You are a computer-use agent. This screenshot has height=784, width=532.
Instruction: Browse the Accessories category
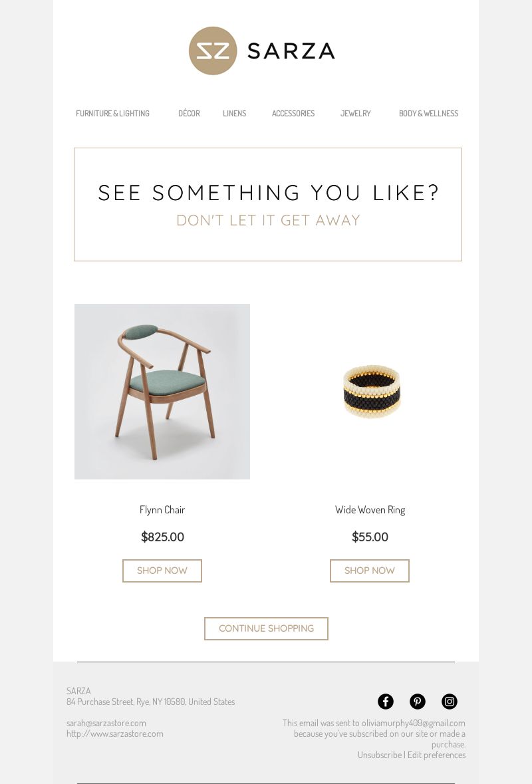[293, 114]
